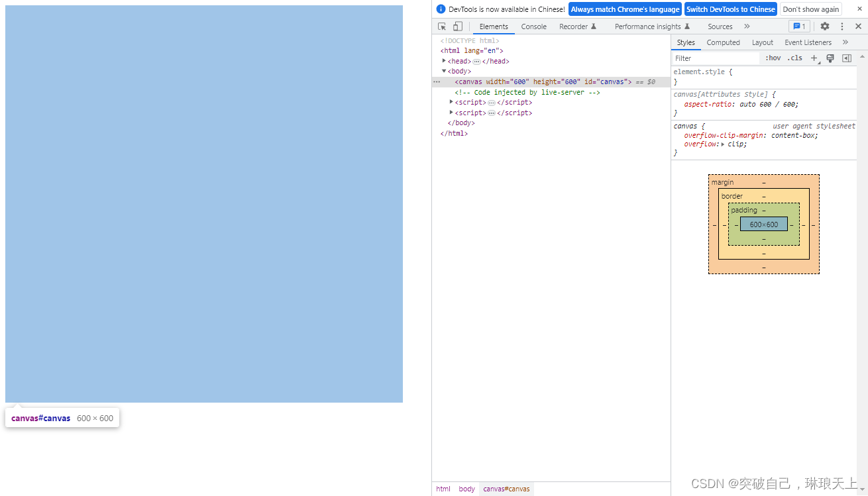Viewport: 868px width, 496px height.
Task: Click the 600×600 content box in box model
Action: [764, 224]
